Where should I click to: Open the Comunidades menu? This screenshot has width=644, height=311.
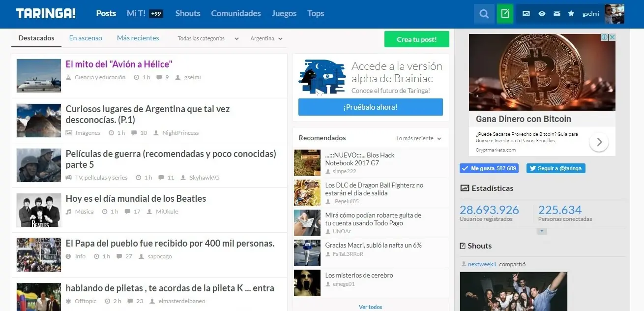236,13
